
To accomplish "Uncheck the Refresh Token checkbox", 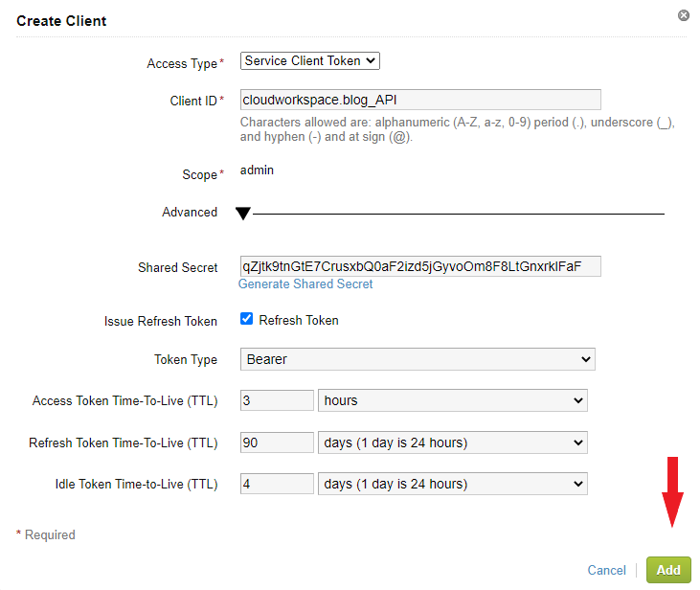I will coord(247,320).
